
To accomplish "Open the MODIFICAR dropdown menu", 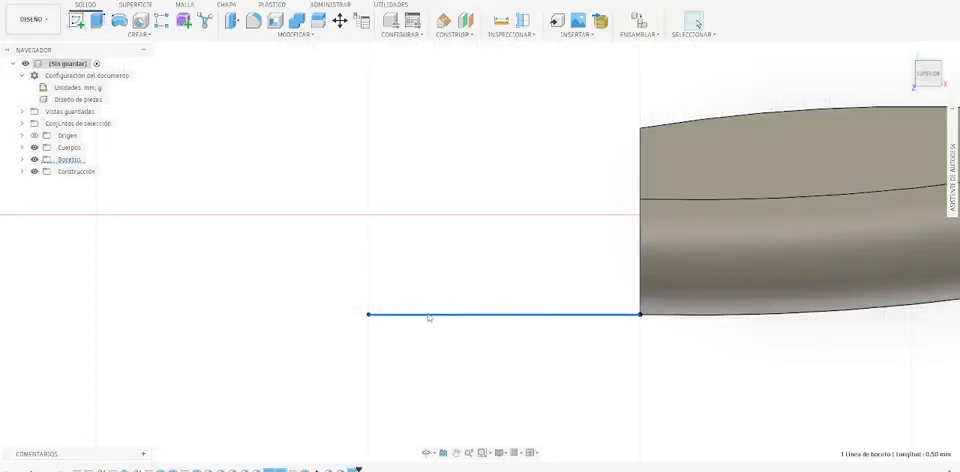I will click(x=296, y=35).
